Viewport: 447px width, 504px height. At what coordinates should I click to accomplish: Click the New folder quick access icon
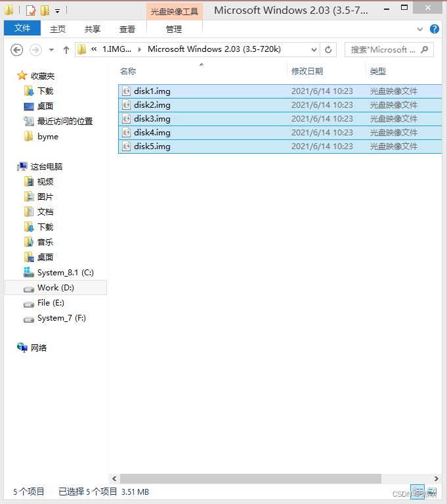pos(45,11)
